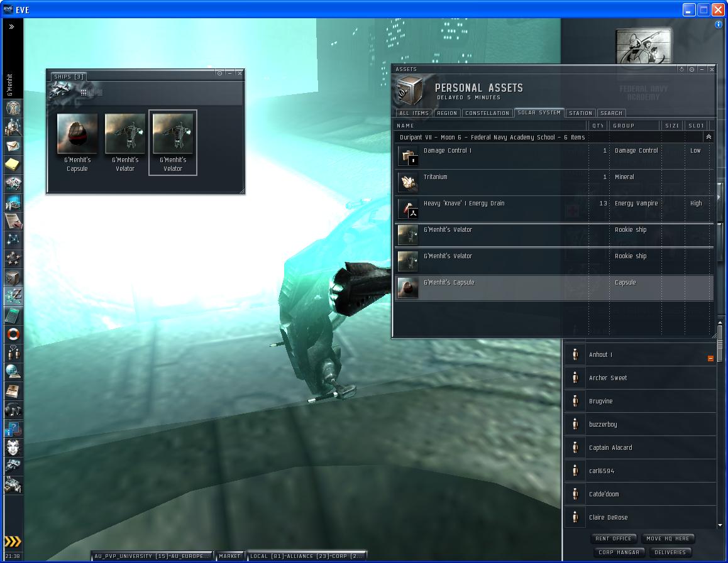
Task: Click the Rent Office button
Action: point(614,539)
